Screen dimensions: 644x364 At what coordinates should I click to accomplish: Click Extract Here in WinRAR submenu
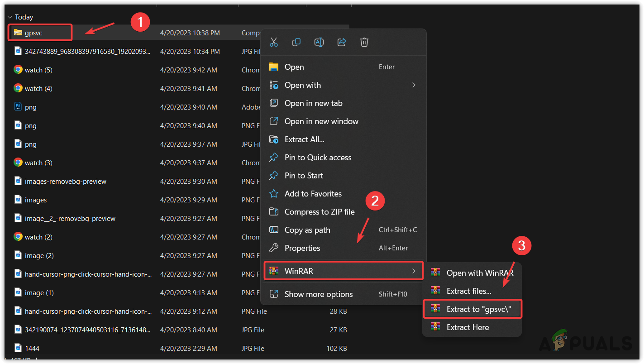(x=467, y=327)
